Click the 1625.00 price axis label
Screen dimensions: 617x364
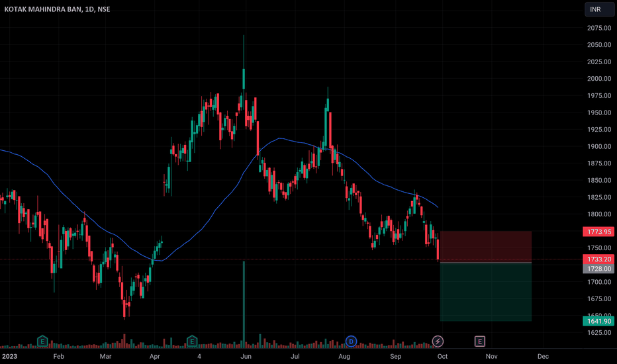tap(599, 332)
